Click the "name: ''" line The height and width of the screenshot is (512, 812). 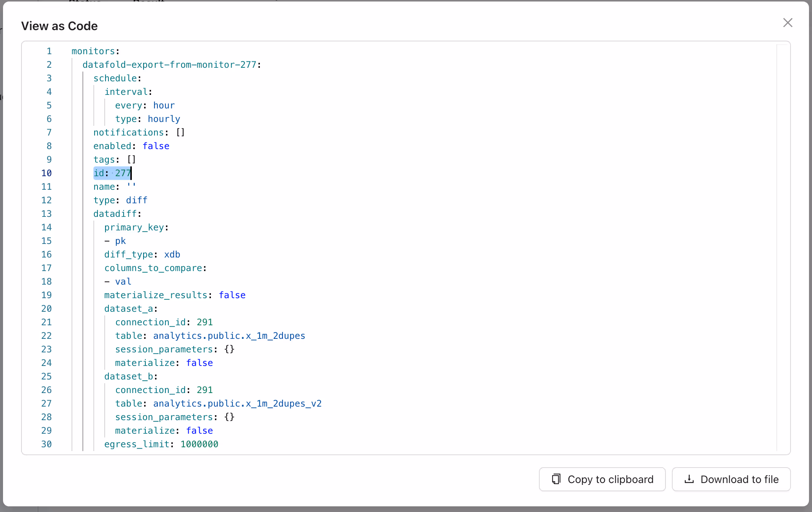tap(115, 187)
